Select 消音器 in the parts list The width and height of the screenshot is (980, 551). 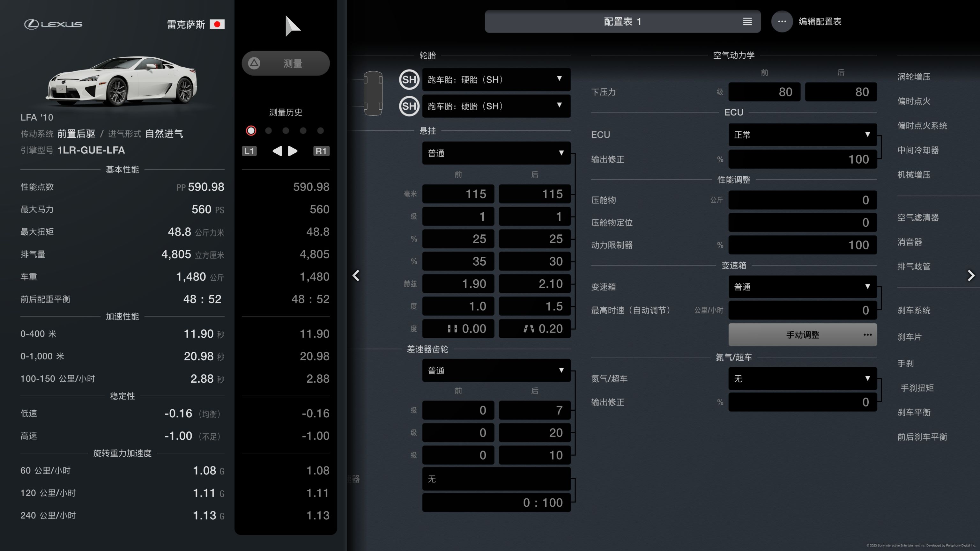click(909, 242)
